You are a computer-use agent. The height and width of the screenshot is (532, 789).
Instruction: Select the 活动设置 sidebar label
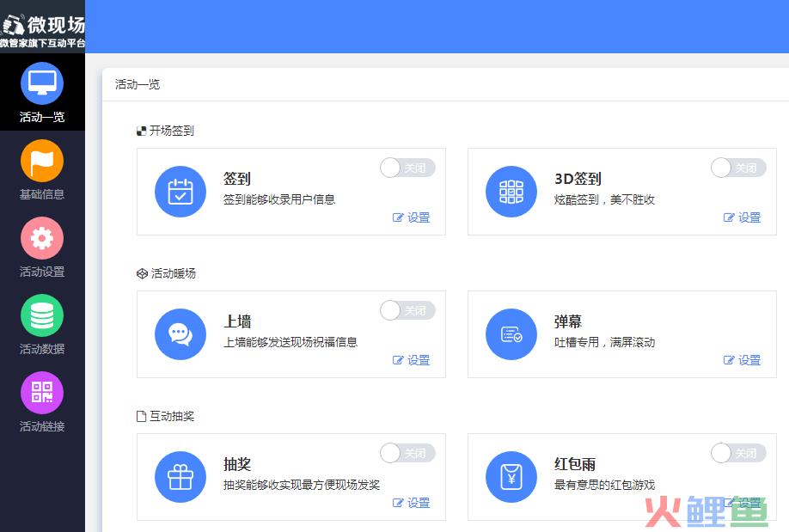pos(42,272)
